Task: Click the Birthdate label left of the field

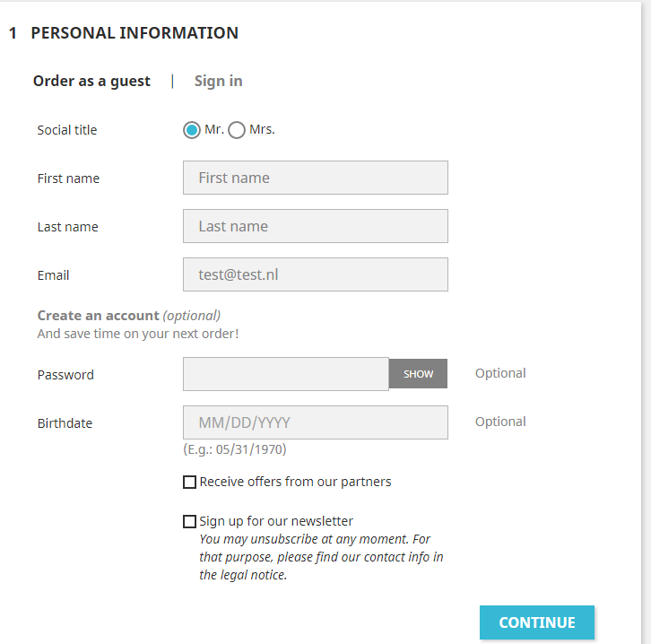Action: click(65, 423)
